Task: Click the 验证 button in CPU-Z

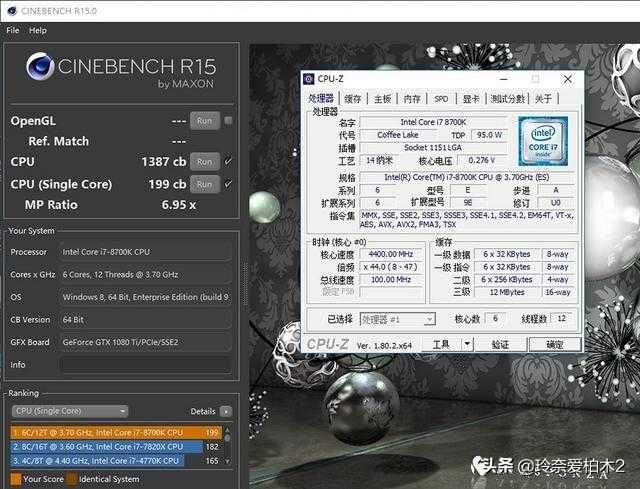Action: [500, 344]
